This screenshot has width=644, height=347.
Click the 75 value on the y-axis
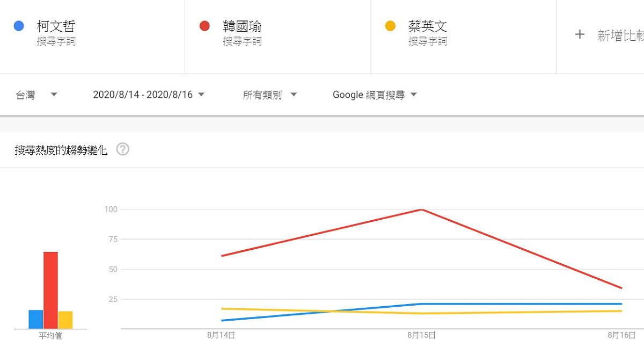pos(113,240)
